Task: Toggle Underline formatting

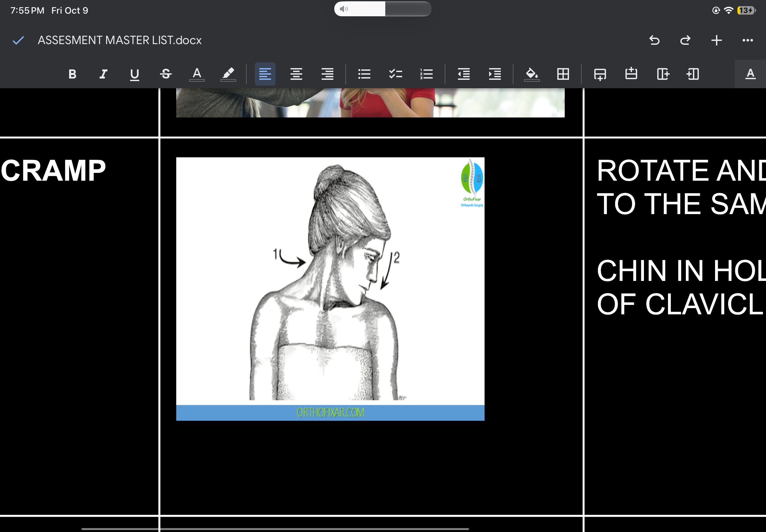Action: 134,74
